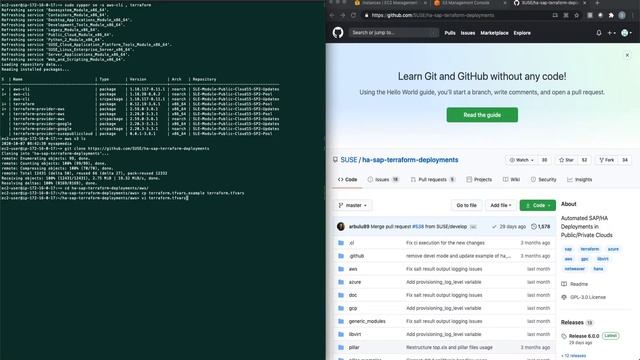Dismiss the Learn Git and GitHub banner

(x=627, y=55)
